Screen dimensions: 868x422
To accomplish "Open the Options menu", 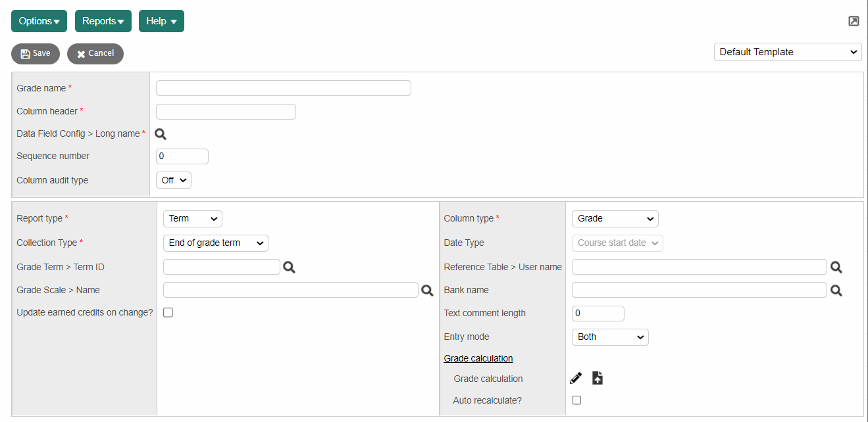I will (39, 21).
